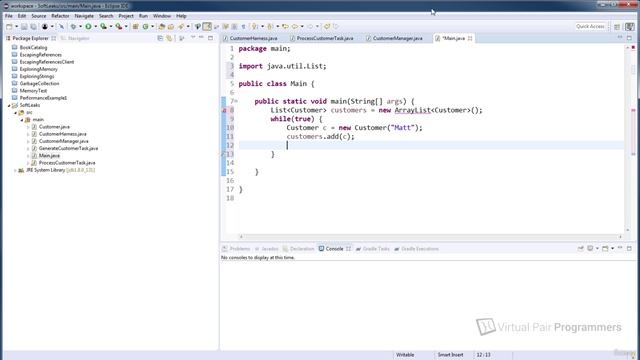Select the Java perspective icon at top right
Viewport: 640px width, 360px height.
pos(630,27)
